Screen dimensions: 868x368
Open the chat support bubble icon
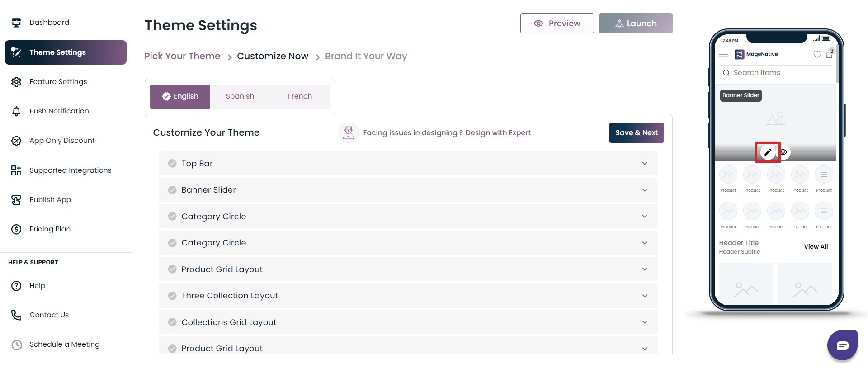tap(842, 345)
